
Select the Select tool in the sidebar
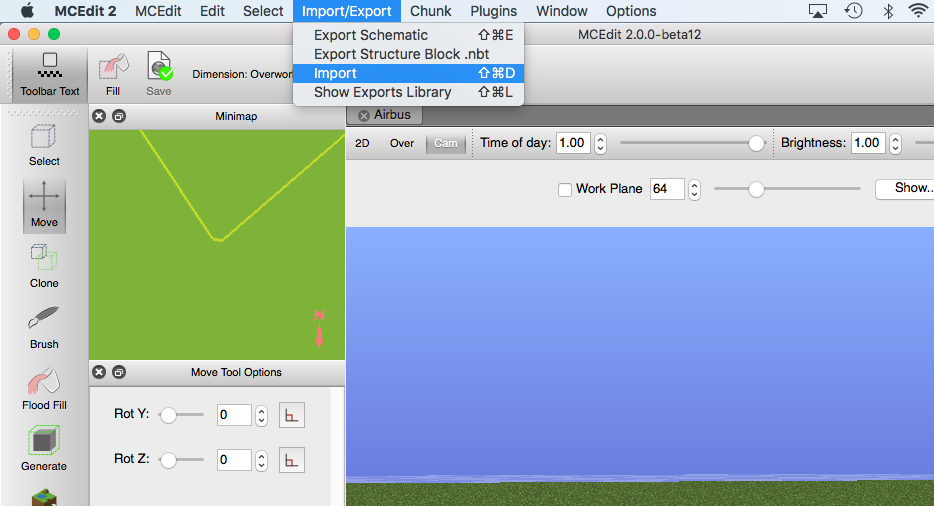click(x=44, y=145)
